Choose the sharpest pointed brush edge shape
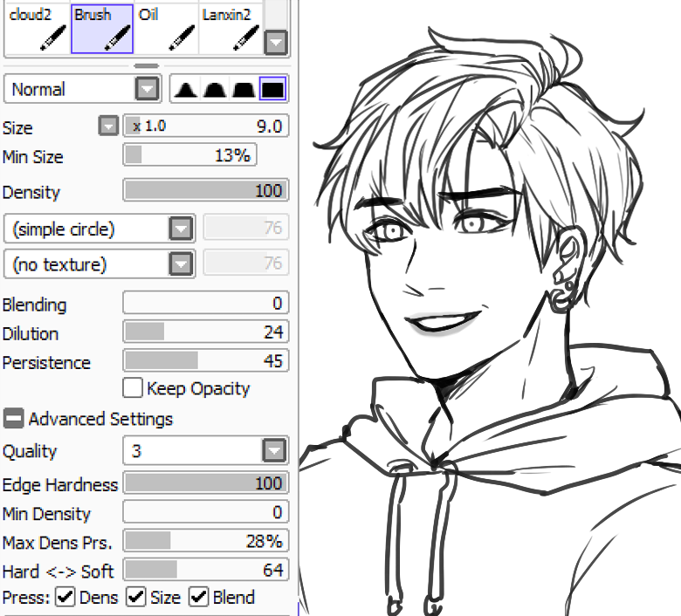This screenshot has height=616, width=681. [185, 89]
